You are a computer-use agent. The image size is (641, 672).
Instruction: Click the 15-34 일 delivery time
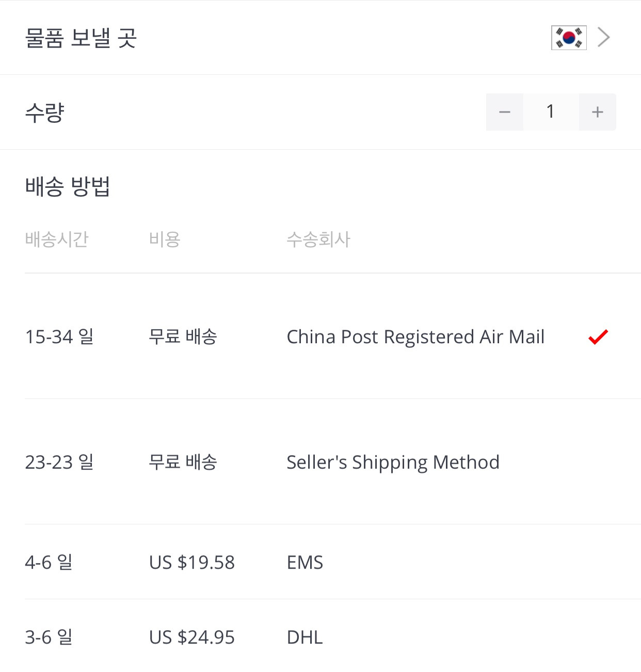tap(59, 337)
